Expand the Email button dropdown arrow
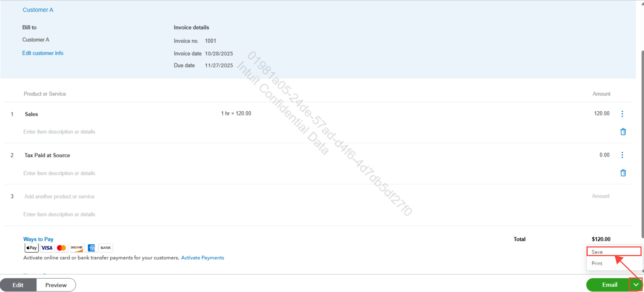 coord(636,284)
